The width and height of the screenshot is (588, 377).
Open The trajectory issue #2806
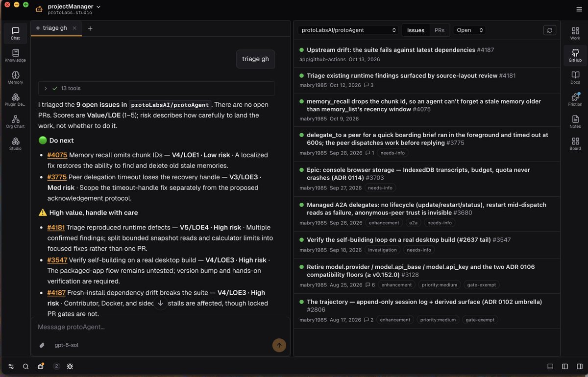[426, 310]
